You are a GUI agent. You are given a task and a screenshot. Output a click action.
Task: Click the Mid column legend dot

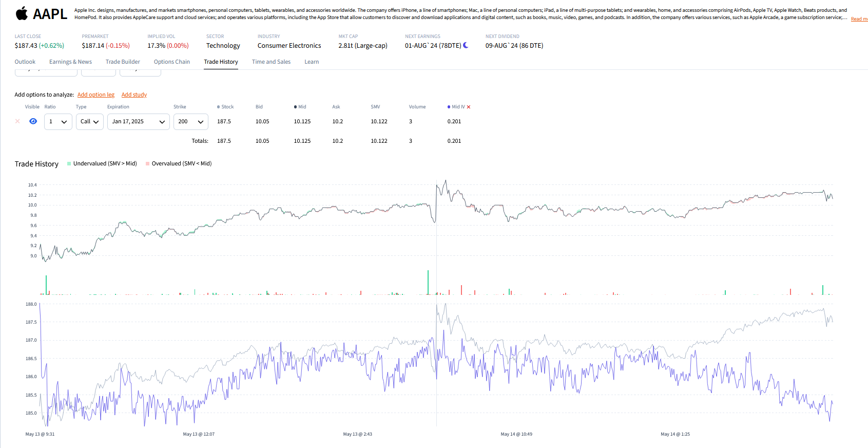(x=295, y=107)
